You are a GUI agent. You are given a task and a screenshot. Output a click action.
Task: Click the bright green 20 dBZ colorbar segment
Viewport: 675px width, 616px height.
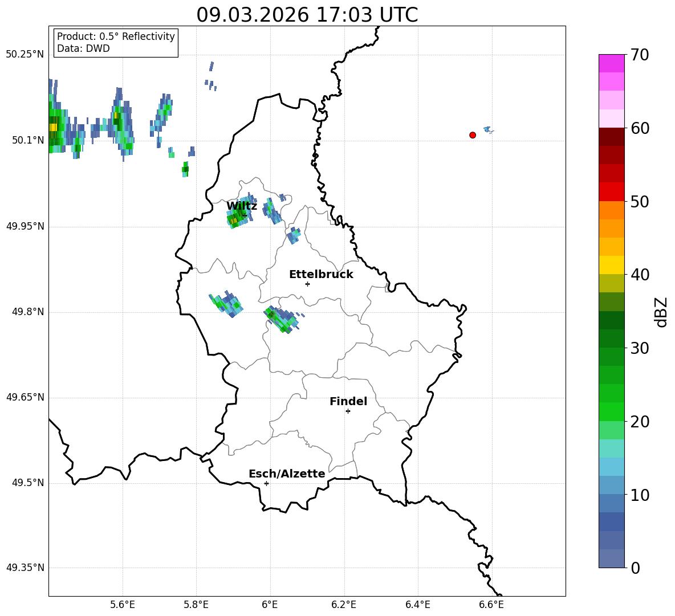(x=611, y=411)
